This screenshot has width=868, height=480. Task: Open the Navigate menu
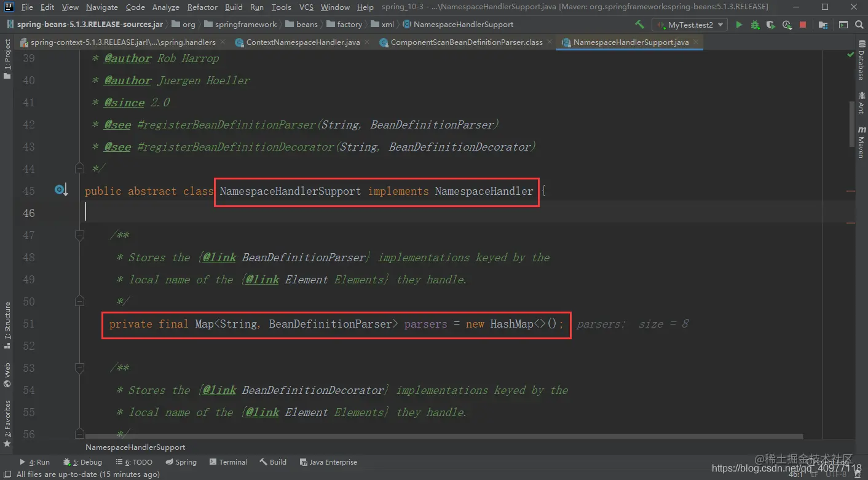tap(102, 7)
